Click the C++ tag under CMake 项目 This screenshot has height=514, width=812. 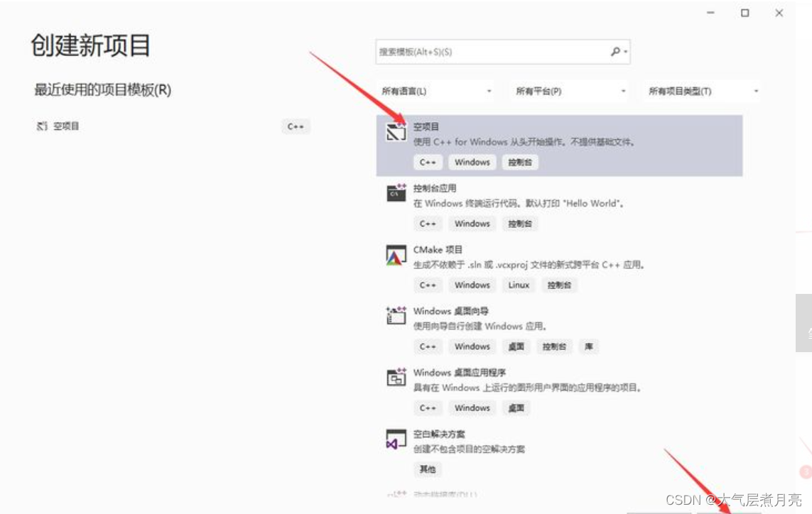click(x=428, y=285)
